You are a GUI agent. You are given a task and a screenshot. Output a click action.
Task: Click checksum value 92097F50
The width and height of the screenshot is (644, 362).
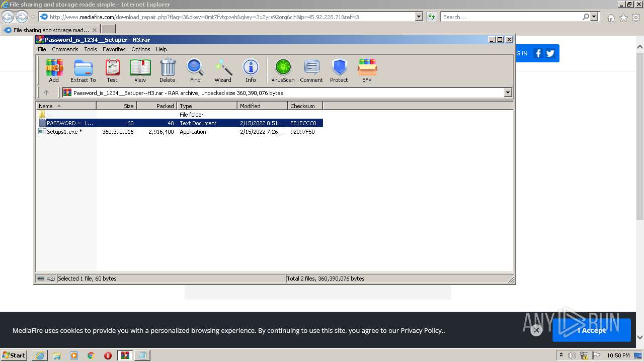[x=302, y=132]
